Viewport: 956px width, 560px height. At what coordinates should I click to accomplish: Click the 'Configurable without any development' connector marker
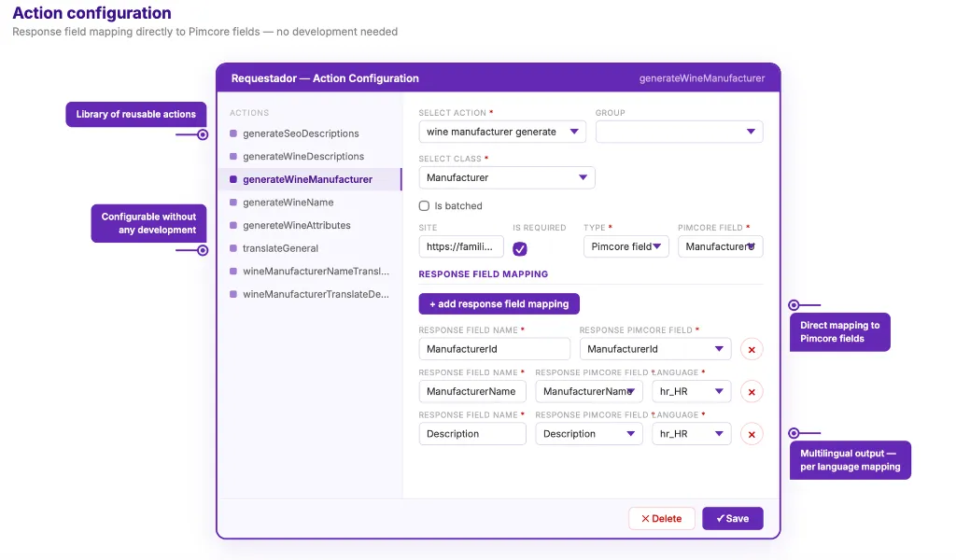(203, 250)
